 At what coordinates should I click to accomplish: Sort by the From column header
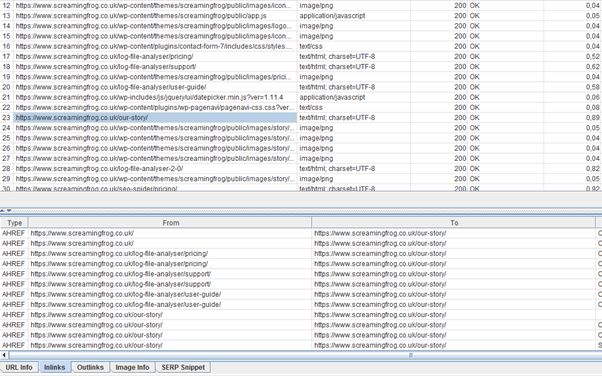click(x=170, y=223)
